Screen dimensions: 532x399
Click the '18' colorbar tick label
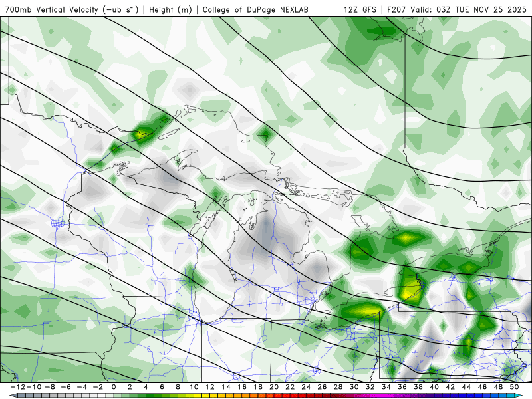point(258,387)
